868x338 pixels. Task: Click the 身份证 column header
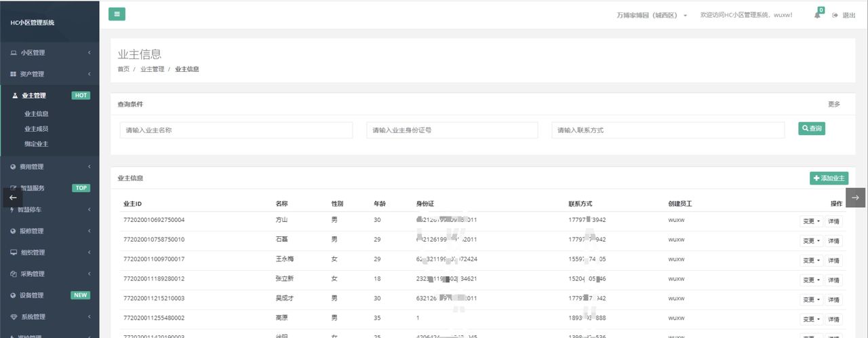point(425,204)
